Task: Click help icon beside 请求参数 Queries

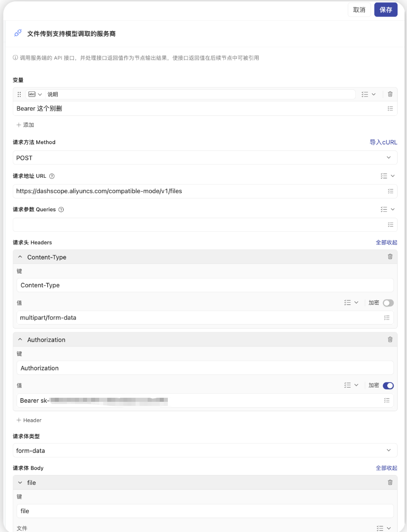Action: 61,210
